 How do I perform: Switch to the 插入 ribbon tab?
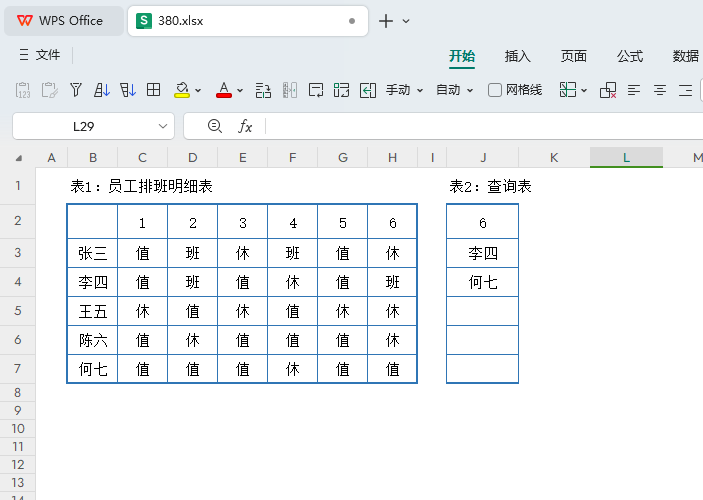click(x=517, y=56)
